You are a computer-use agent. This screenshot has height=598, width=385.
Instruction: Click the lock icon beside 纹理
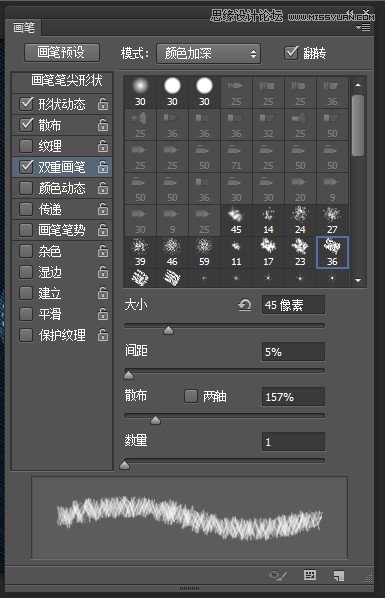[x=103, y=146]
